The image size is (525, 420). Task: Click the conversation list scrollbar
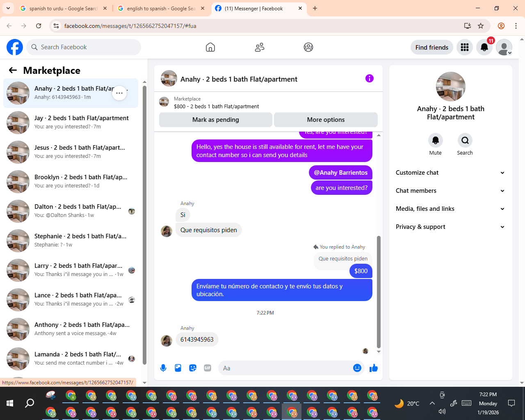pos(144,225)
